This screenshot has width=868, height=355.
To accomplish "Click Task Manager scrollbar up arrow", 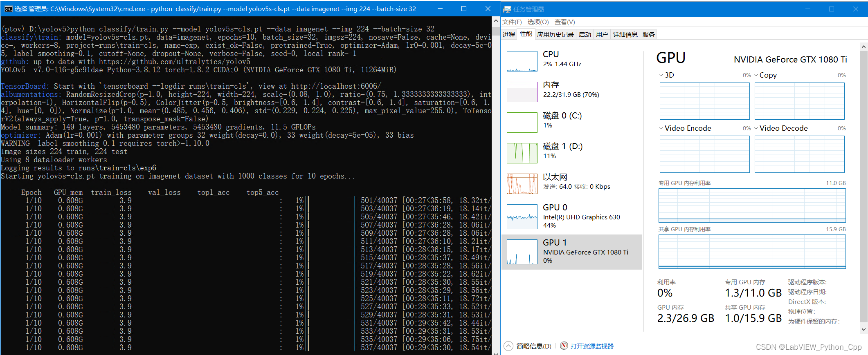I will click(x=864, y=47).
